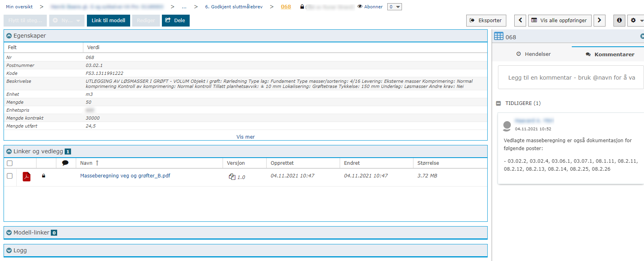
Task: Click the table grid icon next to 068
Action: coord(499,36)
